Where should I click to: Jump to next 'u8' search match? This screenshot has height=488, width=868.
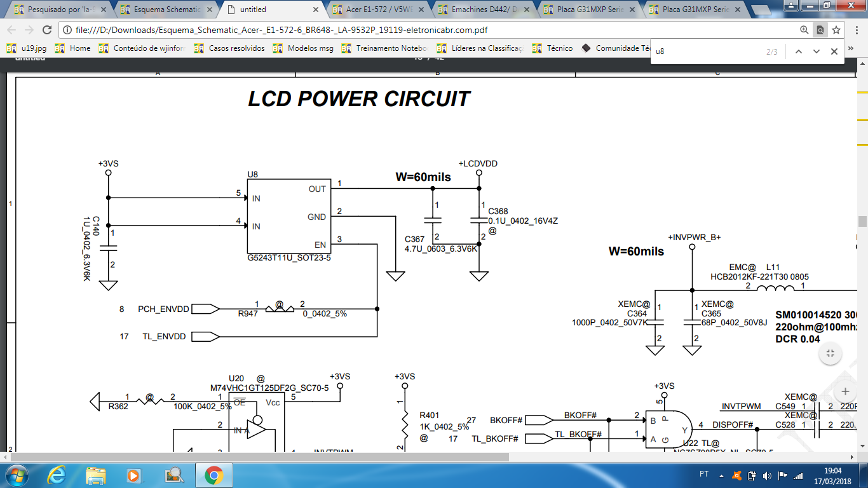[817, 51]
